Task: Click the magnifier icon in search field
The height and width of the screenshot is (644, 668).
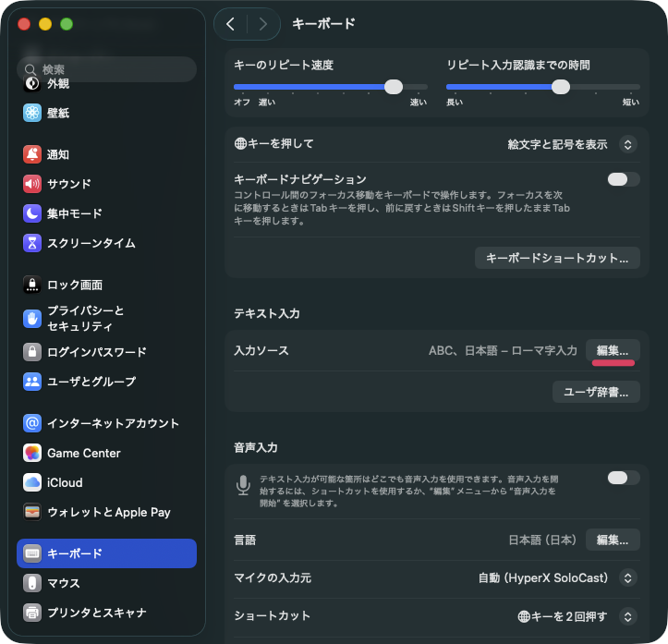Action: coord(30,69)
